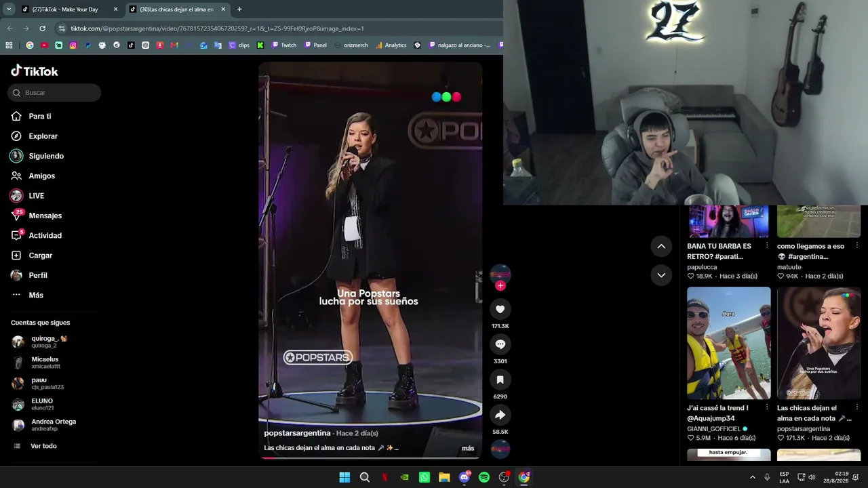
Task: Open the Kick bookmark icon
Action: coord(260,45)
